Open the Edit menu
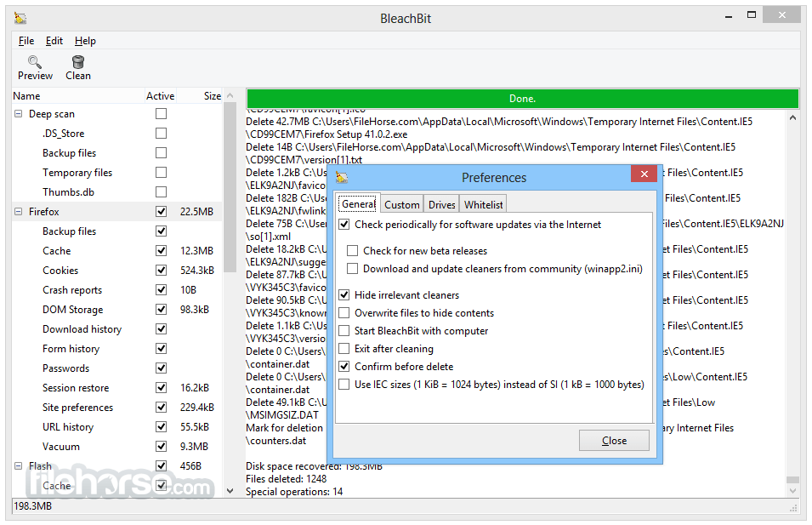Image resolution: width=812 pixels, height=525 pixels. coord(54,41)
